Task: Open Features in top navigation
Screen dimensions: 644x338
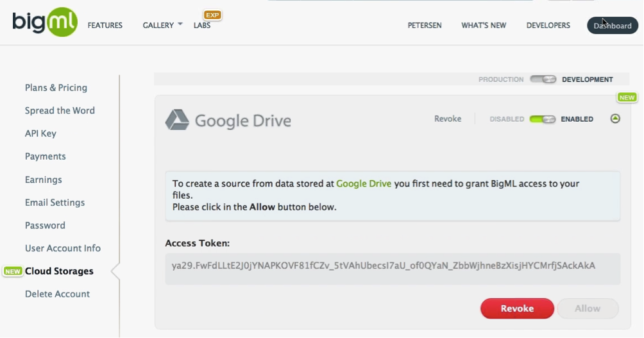Action: tap(105, 26)
